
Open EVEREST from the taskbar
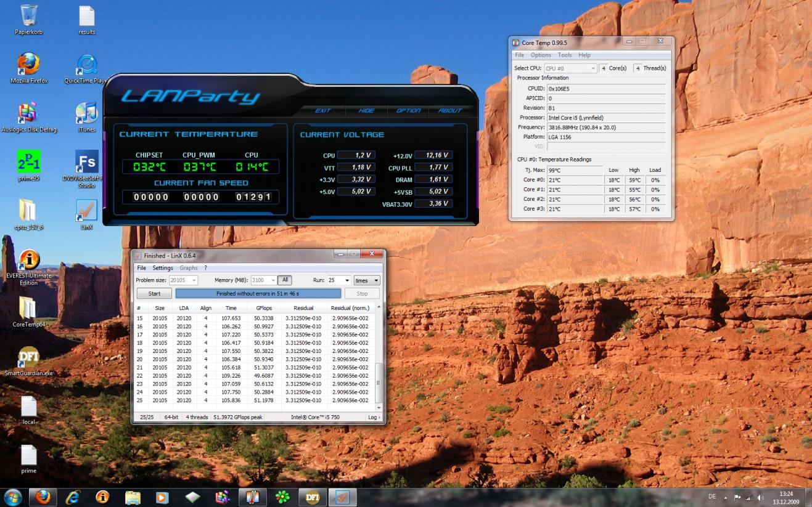[102, 497]
